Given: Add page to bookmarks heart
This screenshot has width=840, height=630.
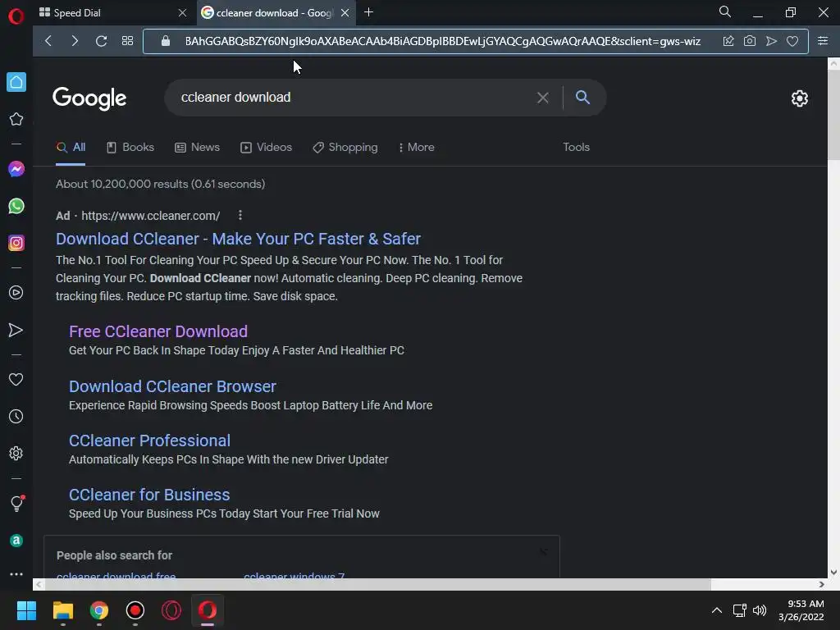Looking at the screenshot, I should click(x=792, y=41).
